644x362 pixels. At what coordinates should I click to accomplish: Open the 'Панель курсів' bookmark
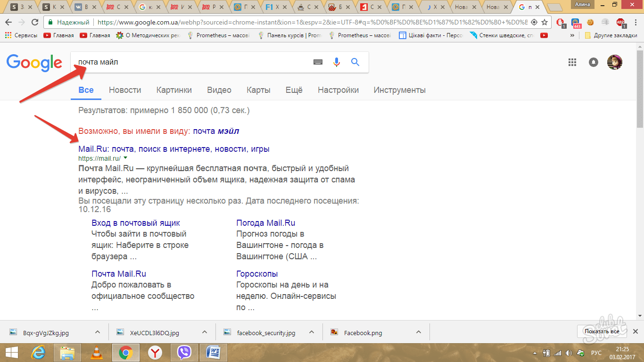point(289,35)
